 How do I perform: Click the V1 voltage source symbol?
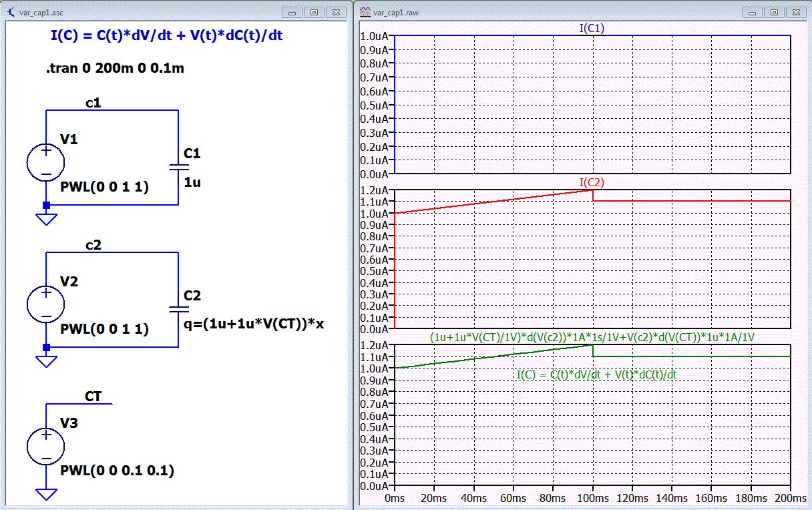click(46, 162)
